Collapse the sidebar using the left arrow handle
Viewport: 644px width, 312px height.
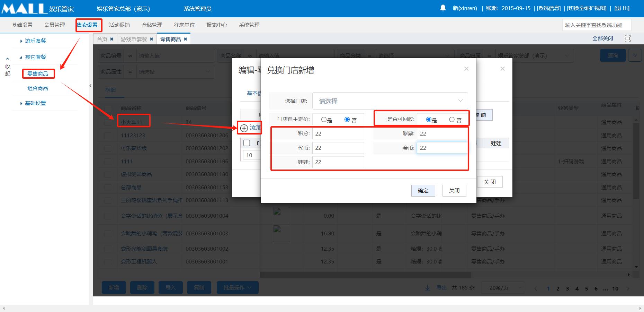point(90,86)
